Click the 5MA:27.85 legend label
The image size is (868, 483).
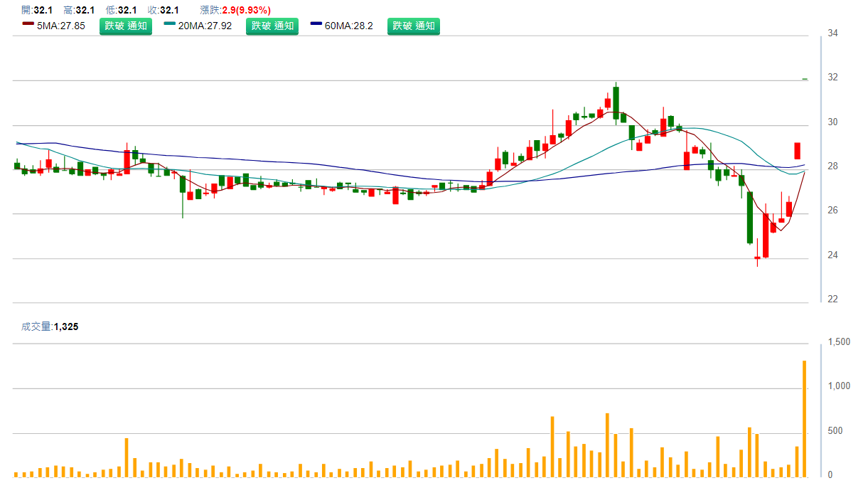[x=61, y=26]
